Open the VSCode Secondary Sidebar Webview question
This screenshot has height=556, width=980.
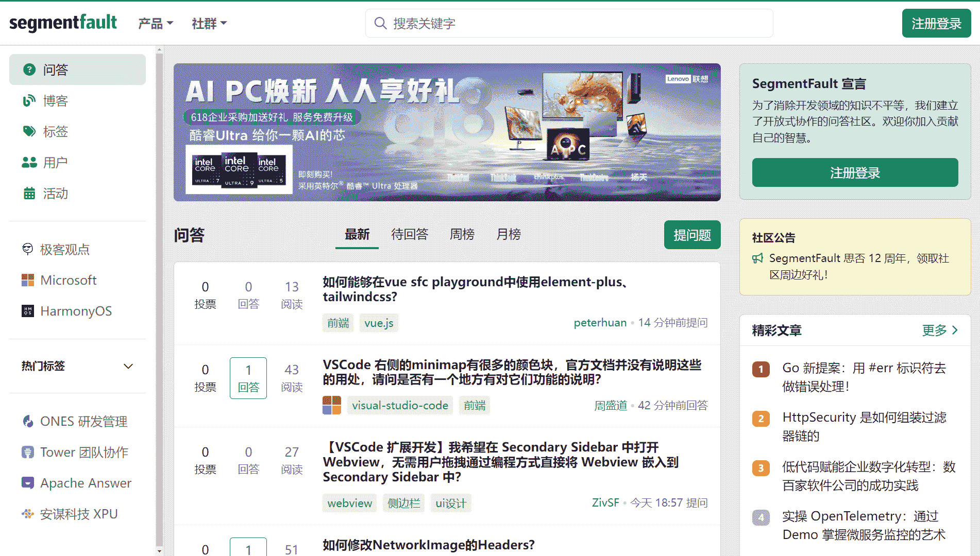[x=500, y=462]
